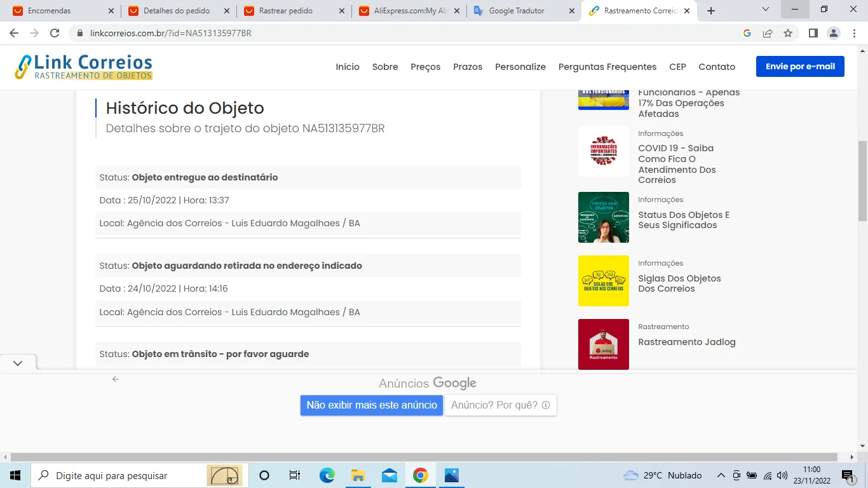Open the Perguntas Frequentes menu item
Viewport: 868px width, 488px height.
point(607,67)
